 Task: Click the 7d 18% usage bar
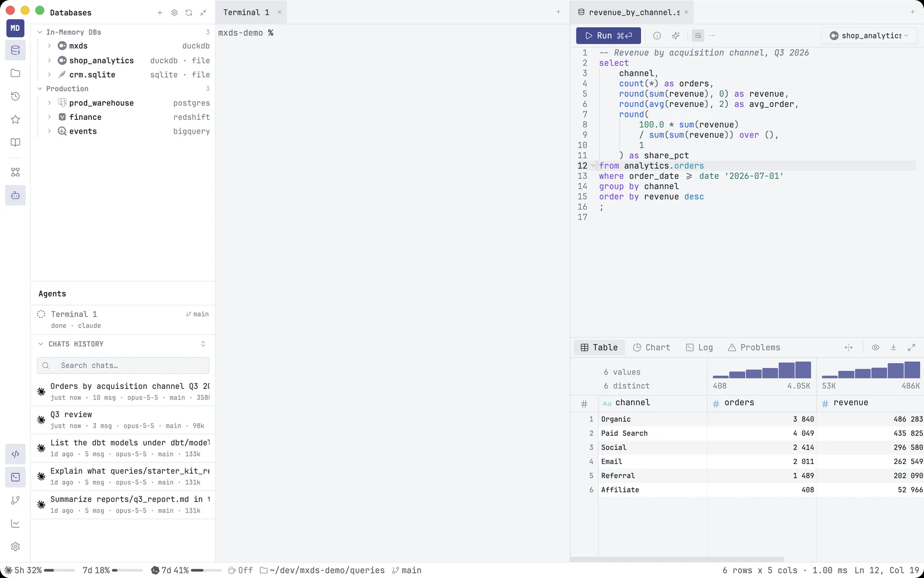[112, 570]
